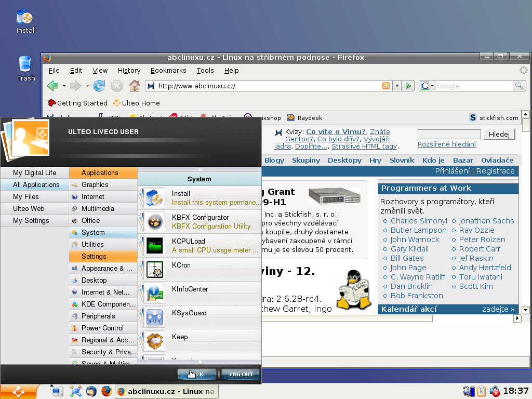The height and width of the screenshot is (399, 532).
Task: Choose the Office applications category
Action: [103, 220]
